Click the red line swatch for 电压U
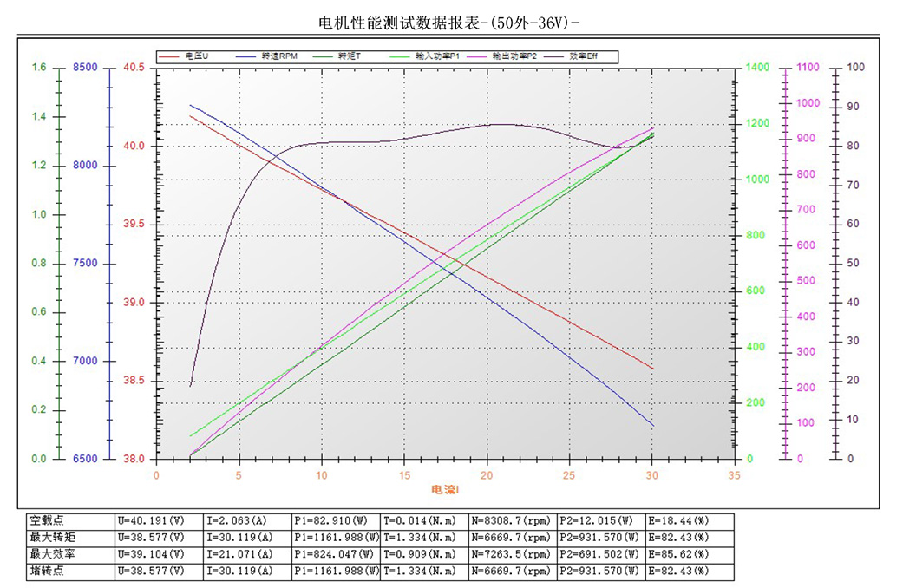 (170, 56)
